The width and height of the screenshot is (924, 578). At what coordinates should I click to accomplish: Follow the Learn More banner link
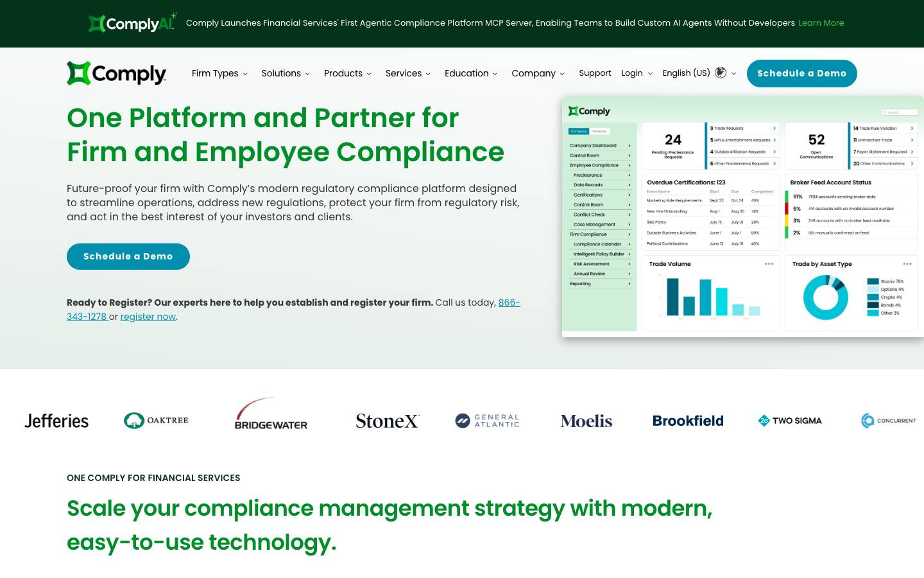pos(821,23)
